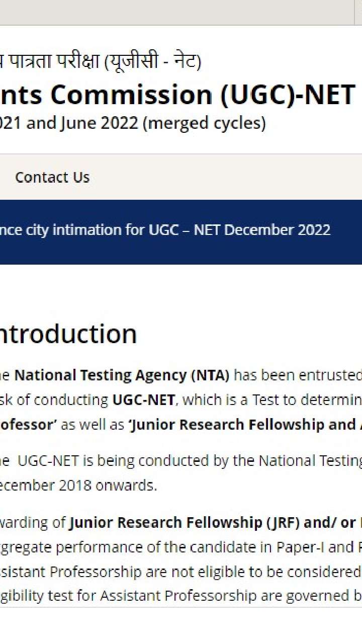Viewport: 362px width, 644px height.
Task: Click the bold "UGC-NET" text in the first paragraph
Action: (143, 400)
